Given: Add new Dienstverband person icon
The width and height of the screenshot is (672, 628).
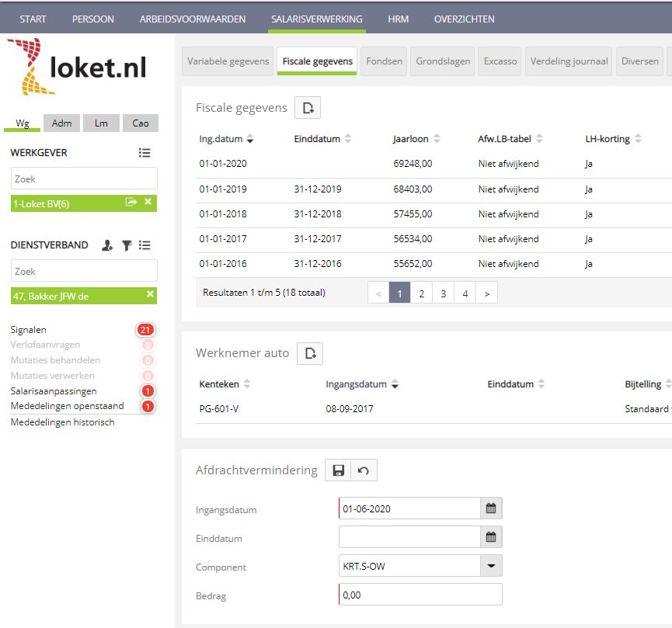Looking at the screenshot, I should pyautogui.click(x=107, y=245).
